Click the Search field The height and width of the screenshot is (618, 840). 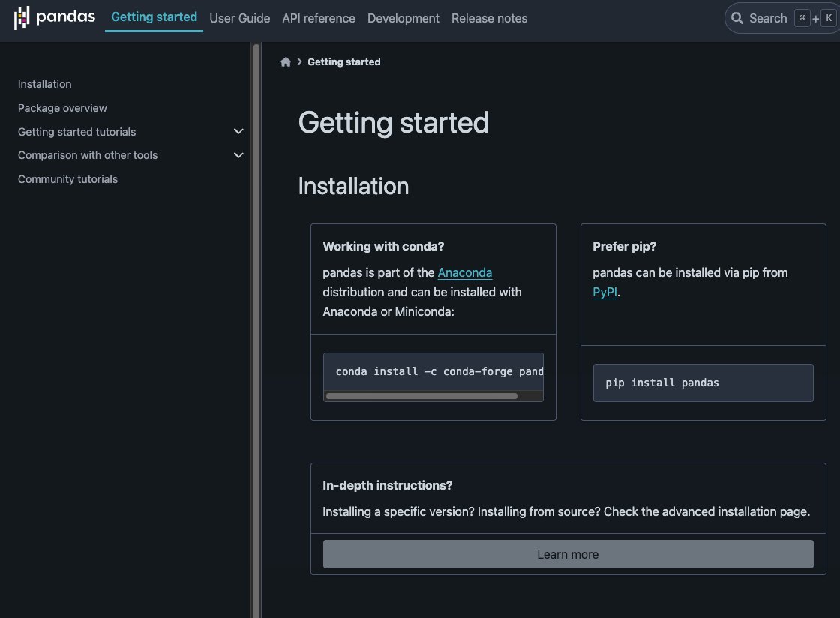[782, 18]
